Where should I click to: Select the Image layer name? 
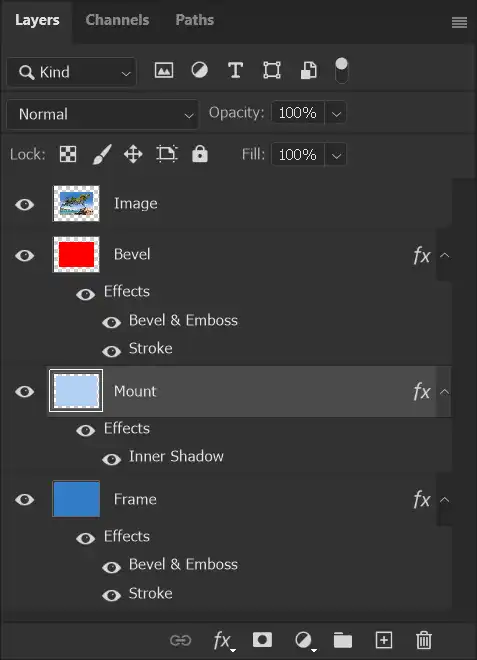(136, 204)
